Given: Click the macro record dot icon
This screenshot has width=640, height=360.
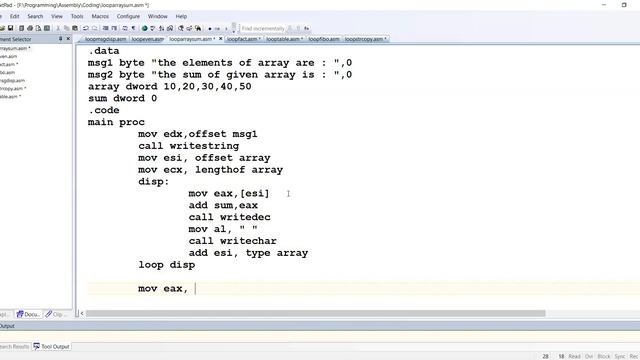Looking at the screenshot, I should click(210, 29).
